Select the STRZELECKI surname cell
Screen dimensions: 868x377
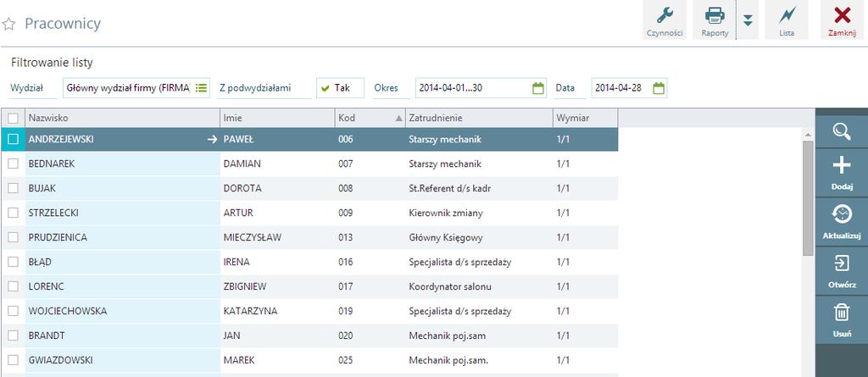tap(122, 213)
